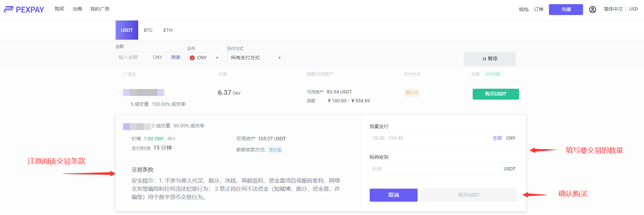Select the ETH tab
Viewport: 644px width, 215px height.
[x=168, y=30]
